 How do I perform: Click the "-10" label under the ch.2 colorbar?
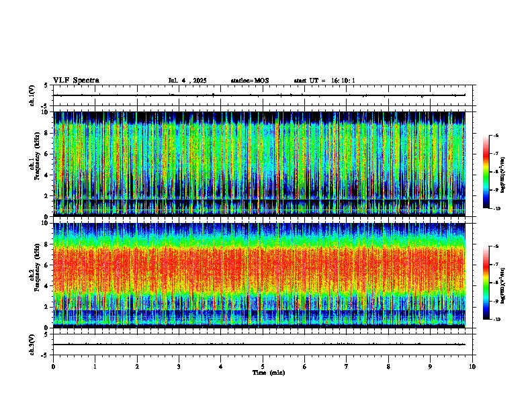tap(496, 320)
